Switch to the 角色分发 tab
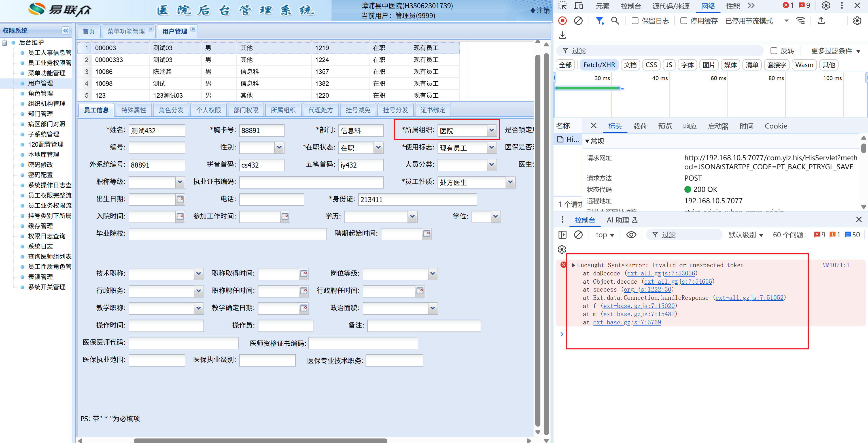 click(x=171, y=110)
